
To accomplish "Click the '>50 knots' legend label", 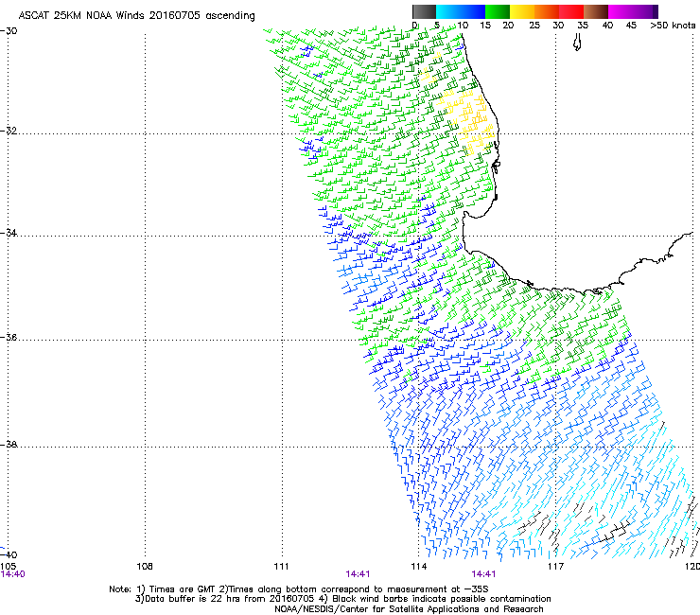I will pyautogui.click(x=673, y=25).
